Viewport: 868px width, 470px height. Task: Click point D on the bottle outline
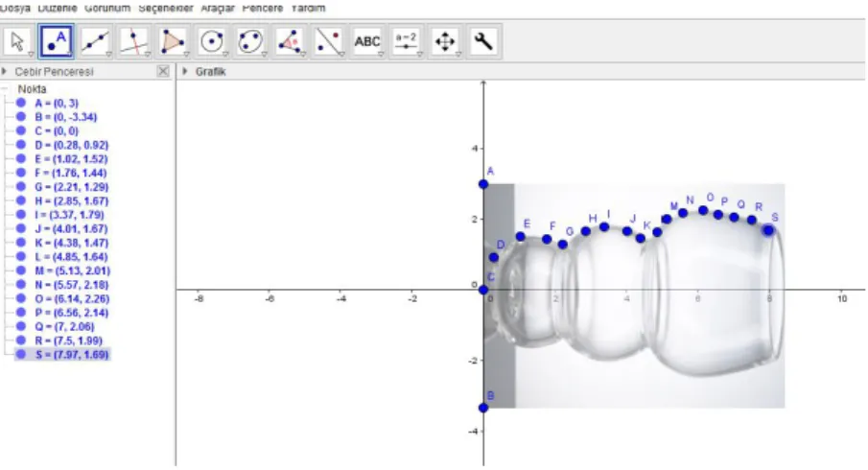494,257
